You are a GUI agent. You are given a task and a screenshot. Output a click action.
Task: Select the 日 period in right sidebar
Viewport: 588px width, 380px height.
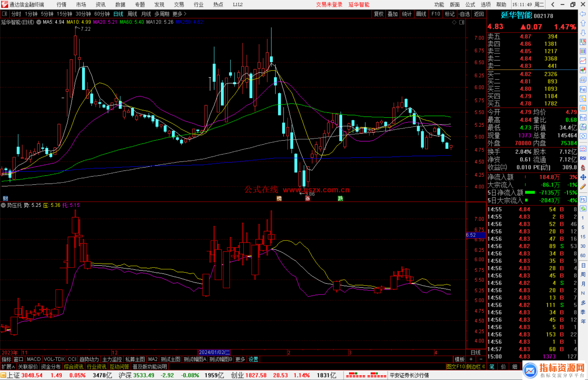(x=583, y=266)
